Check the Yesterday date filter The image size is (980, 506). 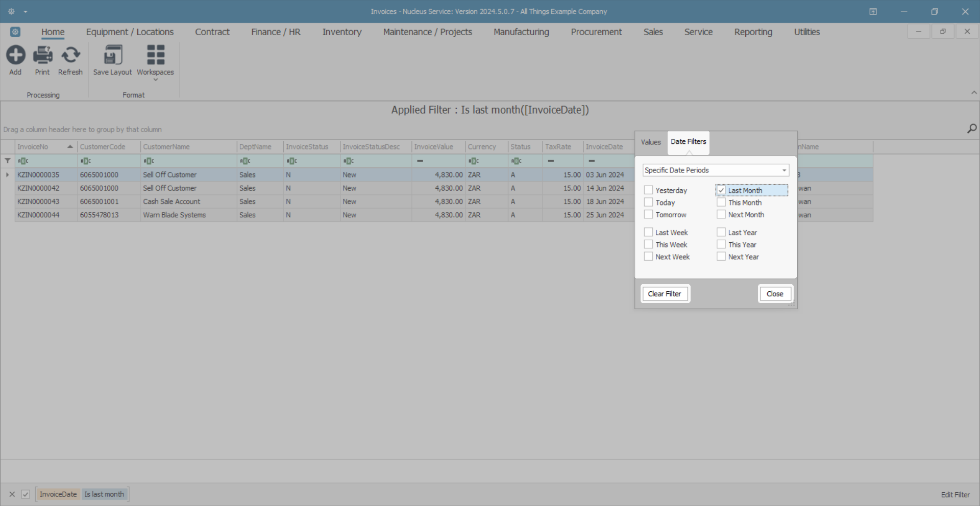(x=649, y=190)
